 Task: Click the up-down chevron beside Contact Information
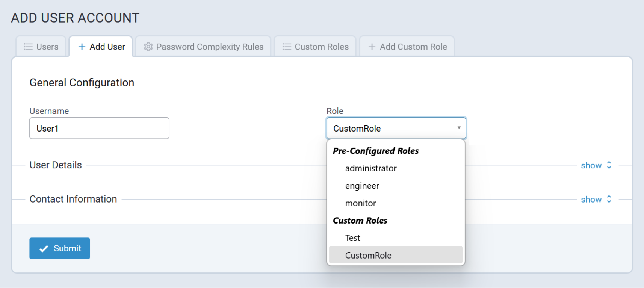(x=609, y=199)
